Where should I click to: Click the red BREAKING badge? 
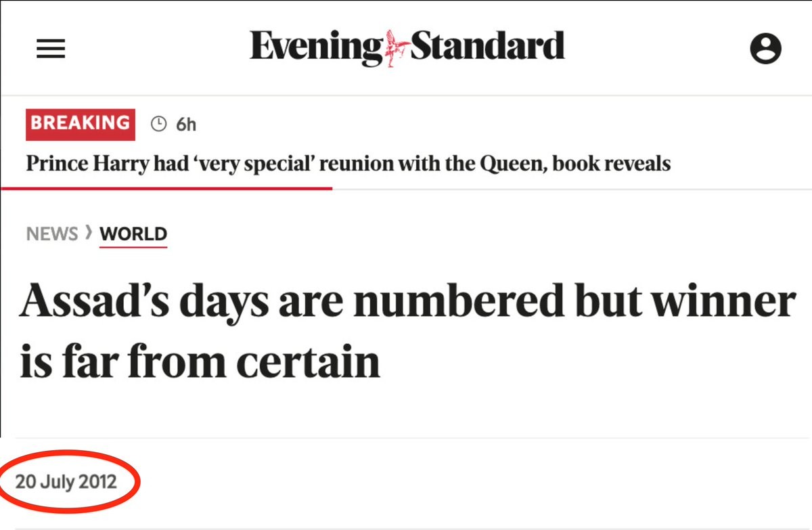coord(81,123)
